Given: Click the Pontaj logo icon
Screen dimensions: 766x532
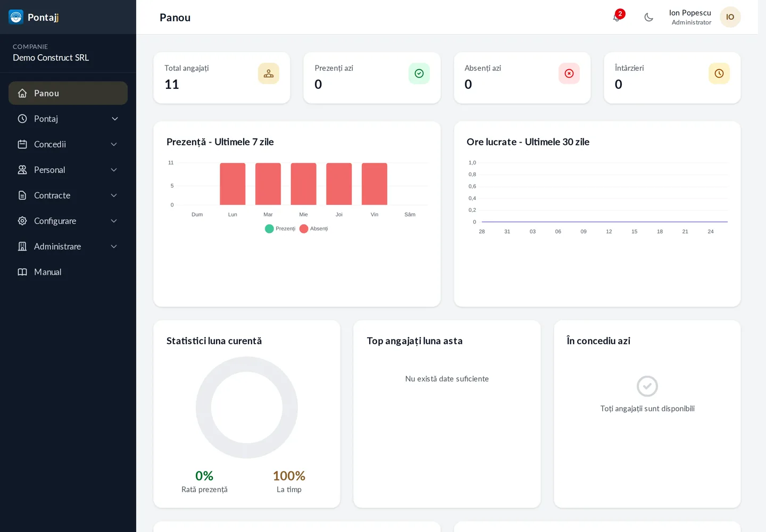Looking at the screenshot, I should pyautogui.click(x=16, y=17).
